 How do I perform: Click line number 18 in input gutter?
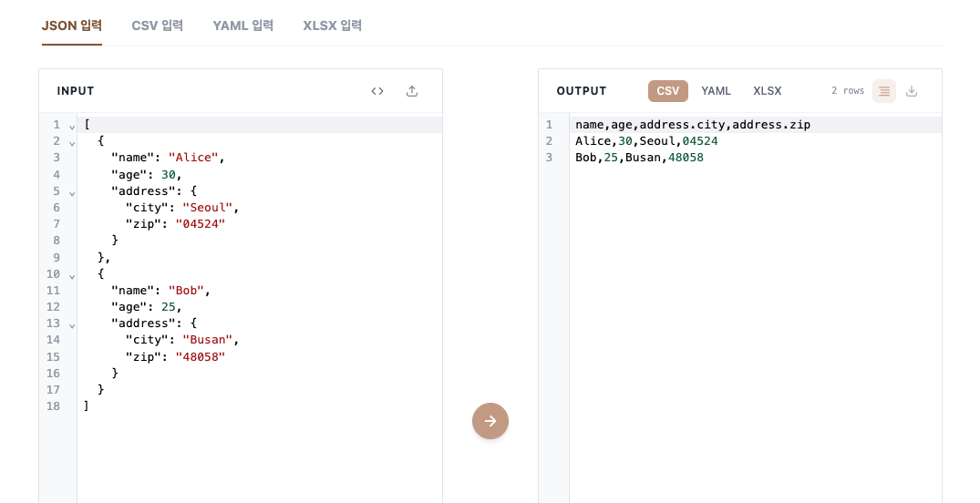point(53,406)
